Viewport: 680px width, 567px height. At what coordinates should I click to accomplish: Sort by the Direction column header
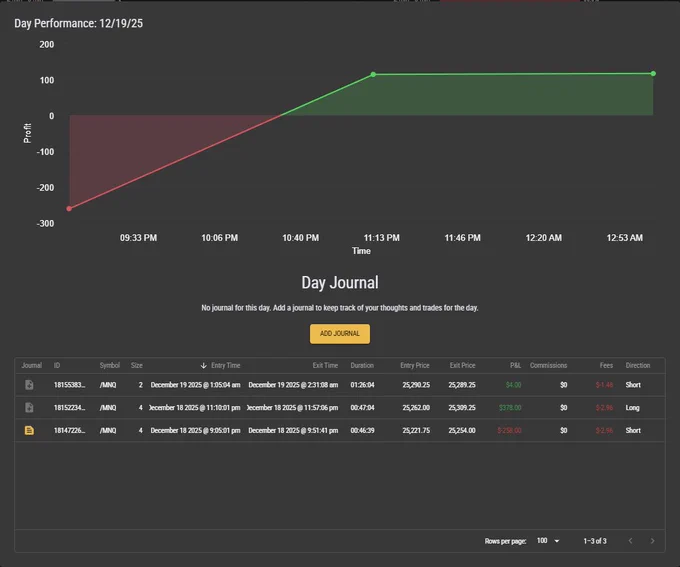pyautogui.click(x=638, y=365)
